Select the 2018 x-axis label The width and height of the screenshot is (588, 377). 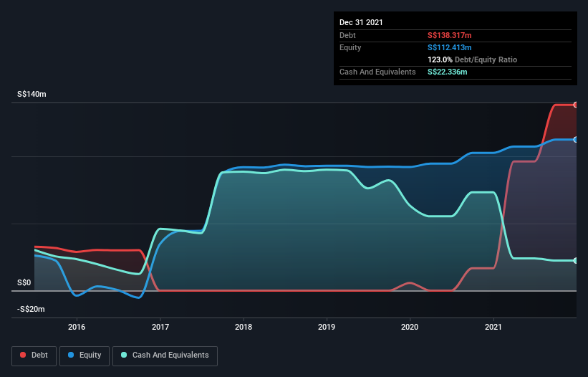click(244, 327)
